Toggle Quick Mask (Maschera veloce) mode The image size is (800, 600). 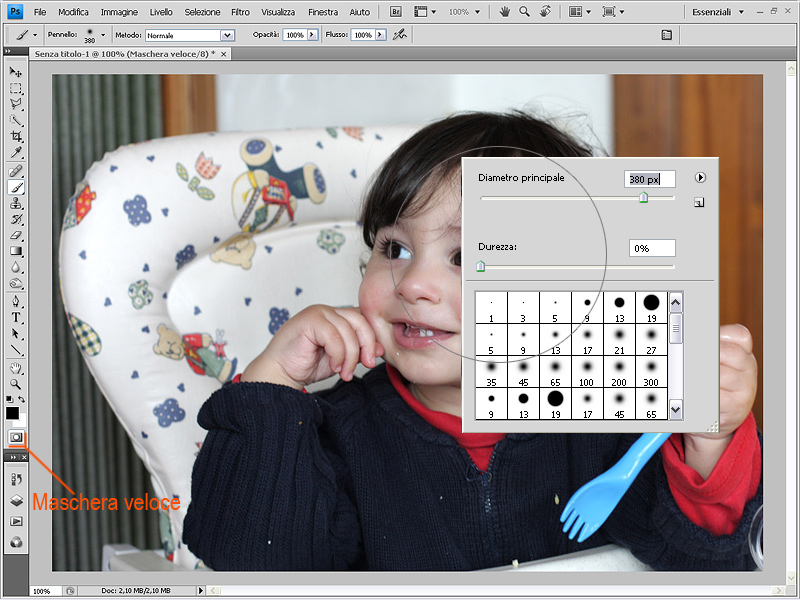pyautogui.click(x=16, y=438)
